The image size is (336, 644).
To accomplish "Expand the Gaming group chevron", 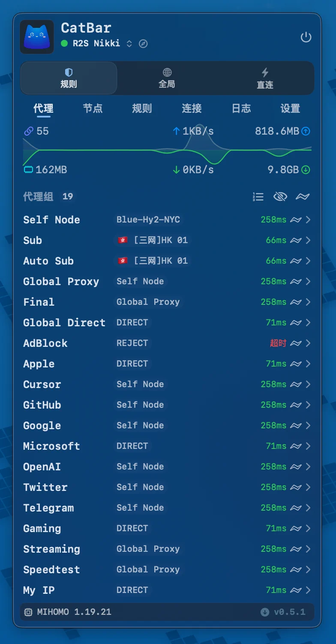I will (x=308, y=529).
